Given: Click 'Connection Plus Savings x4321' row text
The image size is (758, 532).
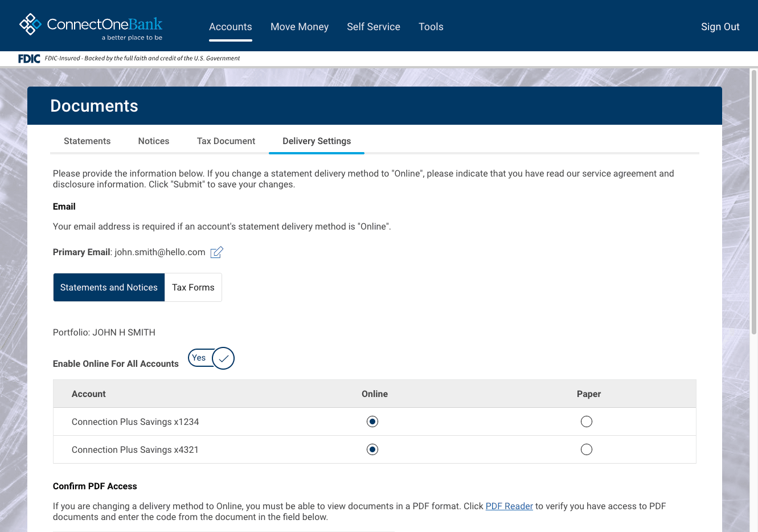Looking at the screenshot, I should coord(136,450).
